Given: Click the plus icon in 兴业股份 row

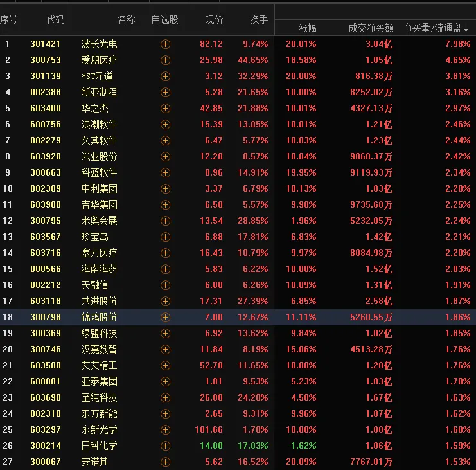Looking at the screenshot, I should click(x=165, y=156).
